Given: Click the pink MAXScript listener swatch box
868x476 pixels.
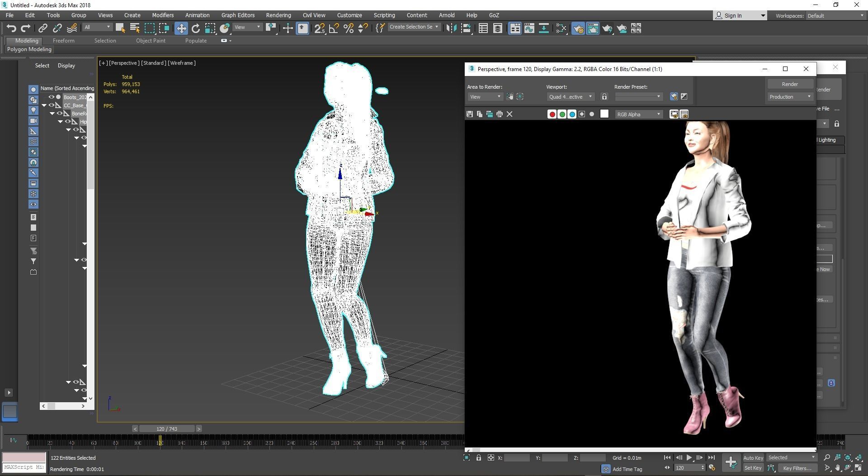Looking at the screenshot, I should [24, 457].
